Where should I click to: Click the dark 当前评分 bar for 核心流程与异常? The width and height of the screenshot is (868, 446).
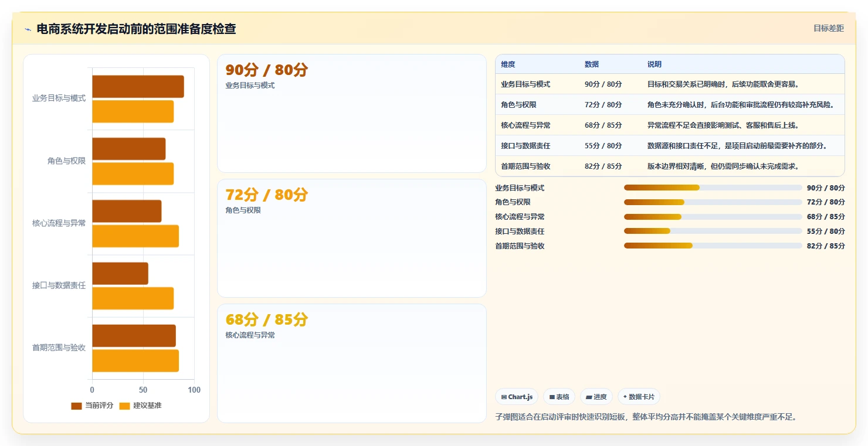pyautogui.click(x=127, y=211)
